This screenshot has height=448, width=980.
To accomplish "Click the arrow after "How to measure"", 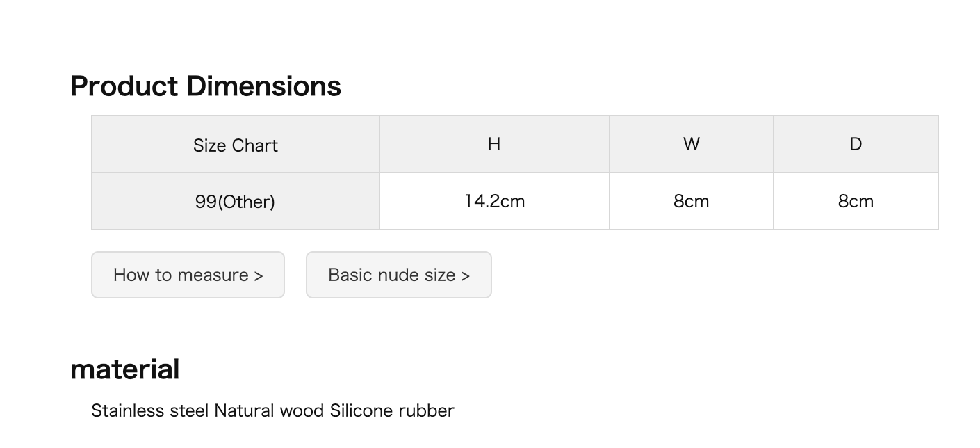I will (259, 275).
